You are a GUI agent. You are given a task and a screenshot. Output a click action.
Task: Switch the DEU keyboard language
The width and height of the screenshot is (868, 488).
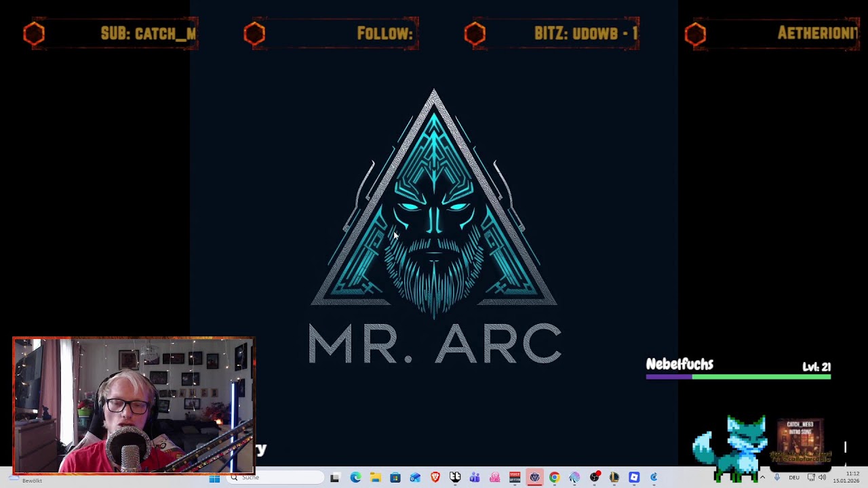coord(794,478)
